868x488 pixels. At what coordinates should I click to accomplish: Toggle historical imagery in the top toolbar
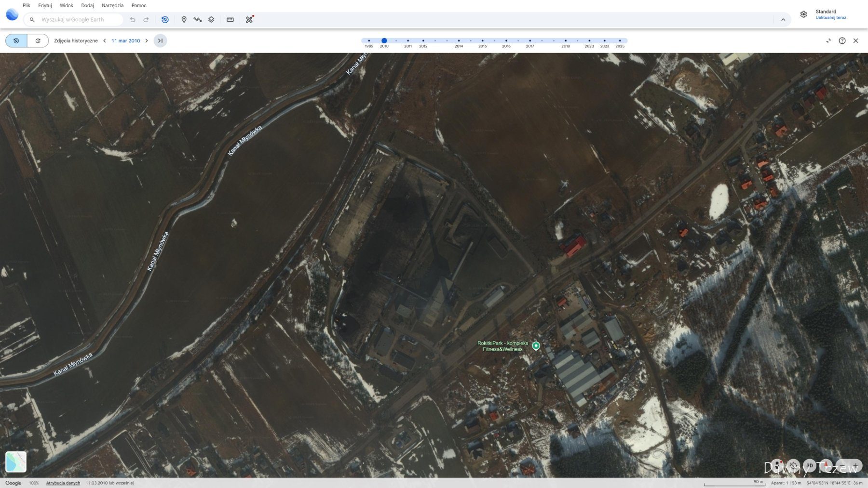coord(165,20)
